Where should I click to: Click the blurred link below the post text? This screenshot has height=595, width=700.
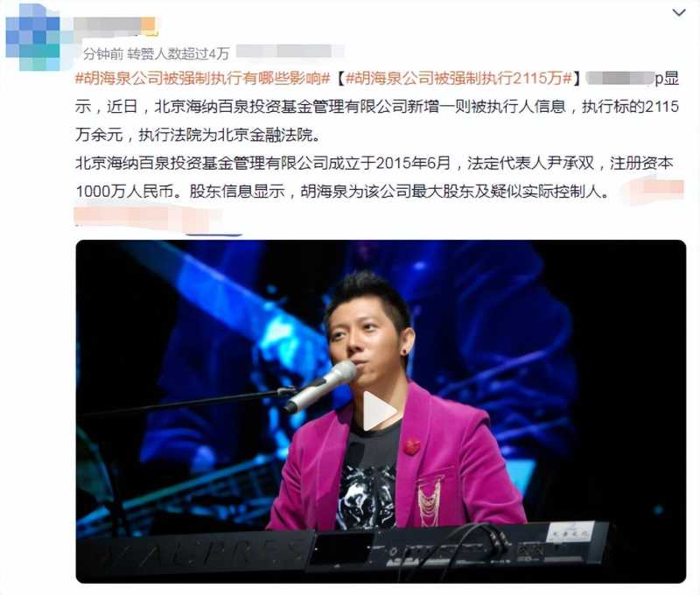pyautogui.click(x=147, y=217)
